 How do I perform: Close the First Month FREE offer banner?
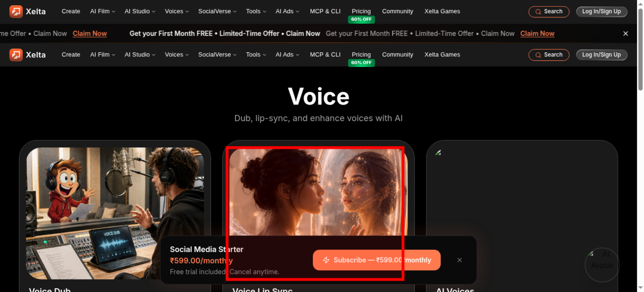(x=626, y=33)
